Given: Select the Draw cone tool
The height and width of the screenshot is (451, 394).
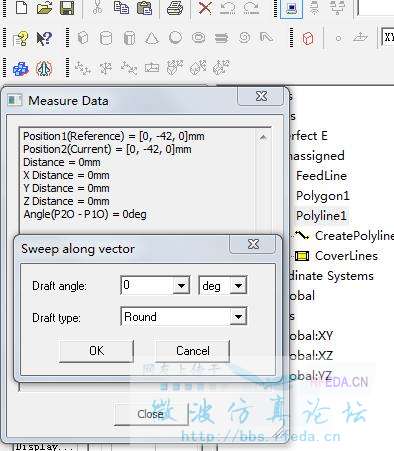Looking at the screenshot, I should [x=152, y=38].
